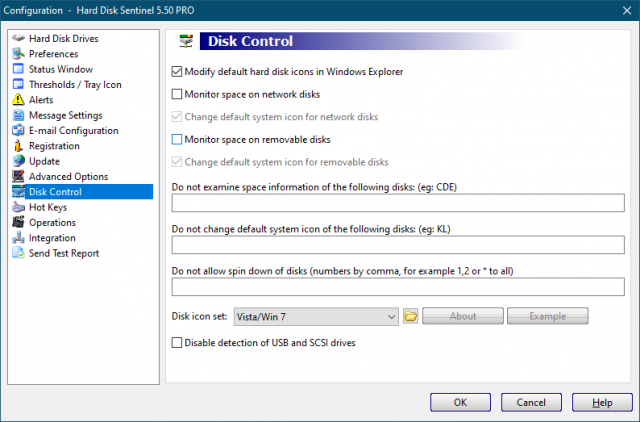Image resolution: width=640 pixels, height=422 pixels.
Task: Click the Hard Disk Drives icon in sidebar
Action: coord(18,39)
